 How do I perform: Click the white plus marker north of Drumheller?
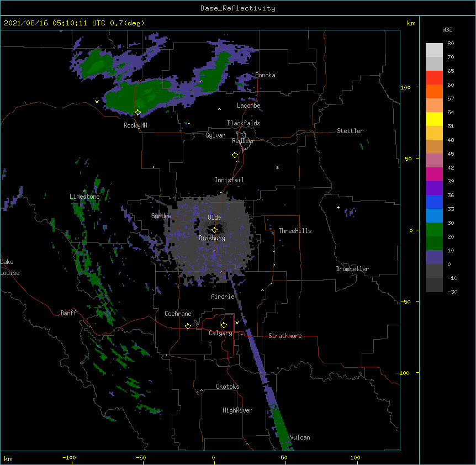pyautogui.click(x=338, y=207)
